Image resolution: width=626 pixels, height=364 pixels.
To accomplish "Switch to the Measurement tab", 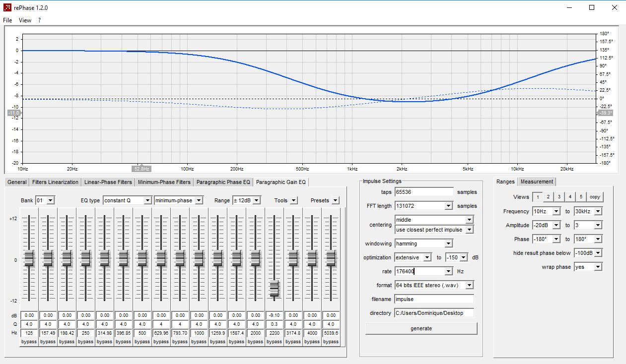I will (537, 182).
